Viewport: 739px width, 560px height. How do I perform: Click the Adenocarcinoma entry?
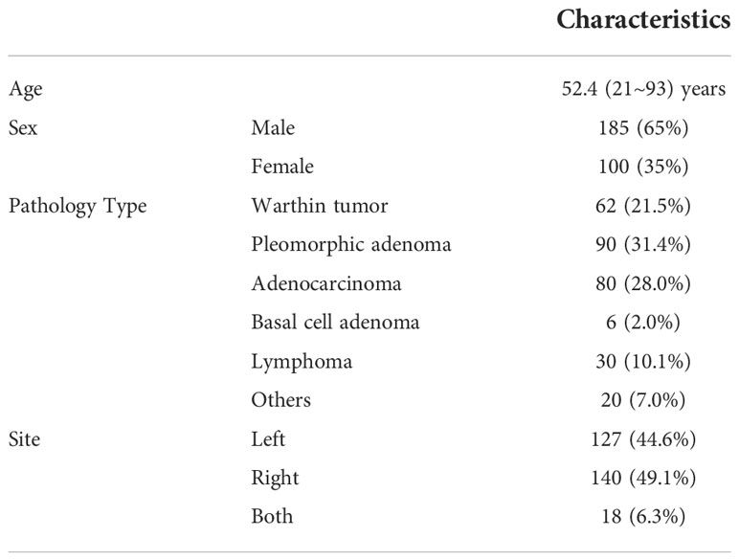[x=326, y=283]
